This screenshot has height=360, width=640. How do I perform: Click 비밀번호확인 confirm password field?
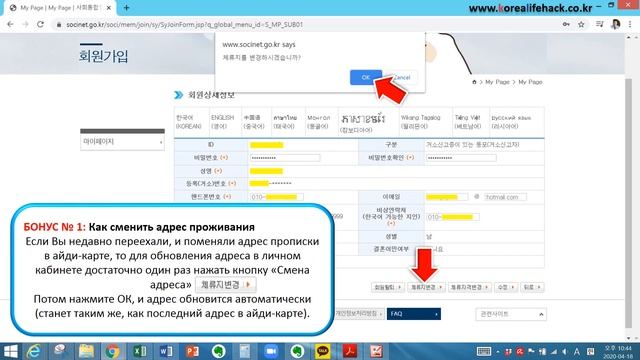point(461,158)
